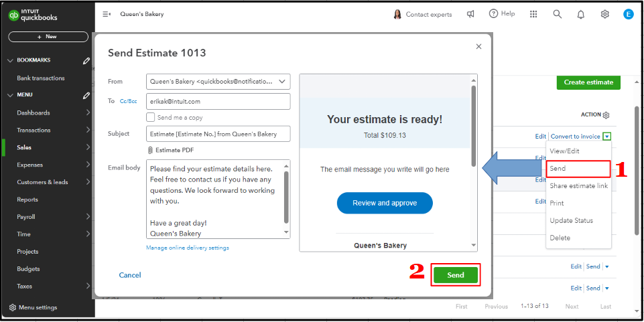
Task: Edit bookmarks with pencil icon
Action: (86, 61)
